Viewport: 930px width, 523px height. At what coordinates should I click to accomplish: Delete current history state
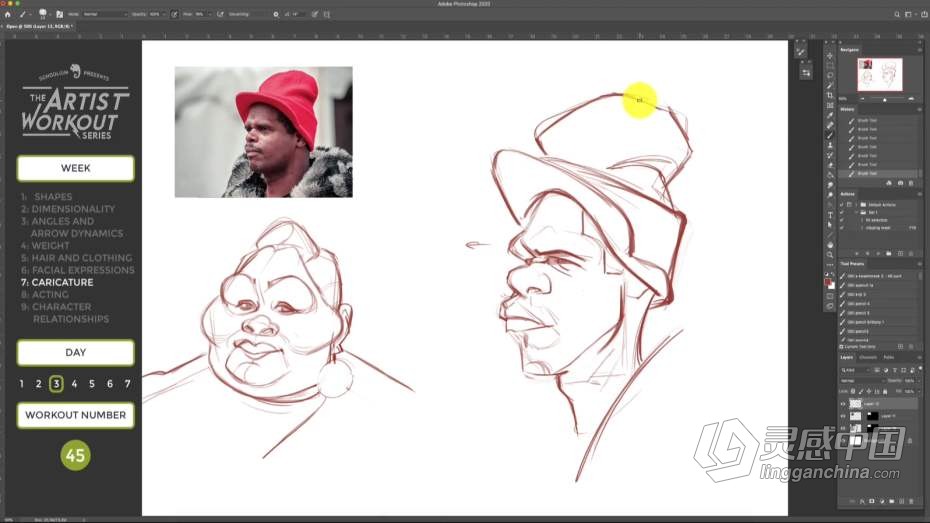(x=912, y=183)
